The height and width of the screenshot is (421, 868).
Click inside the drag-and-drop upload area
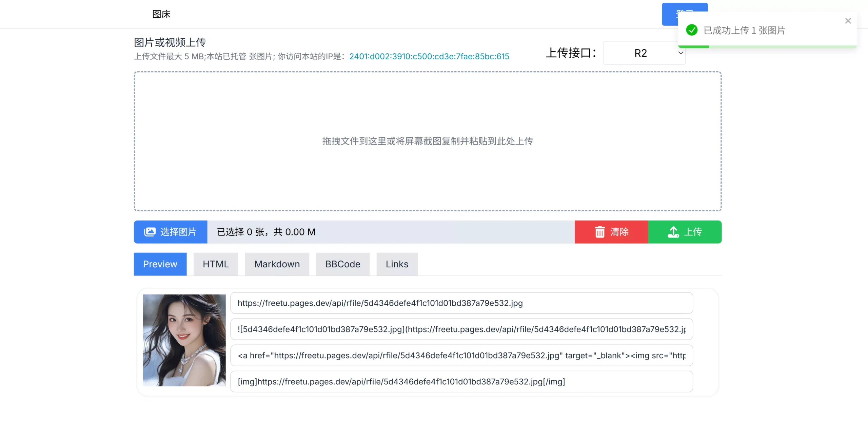[x=428, y=141]
